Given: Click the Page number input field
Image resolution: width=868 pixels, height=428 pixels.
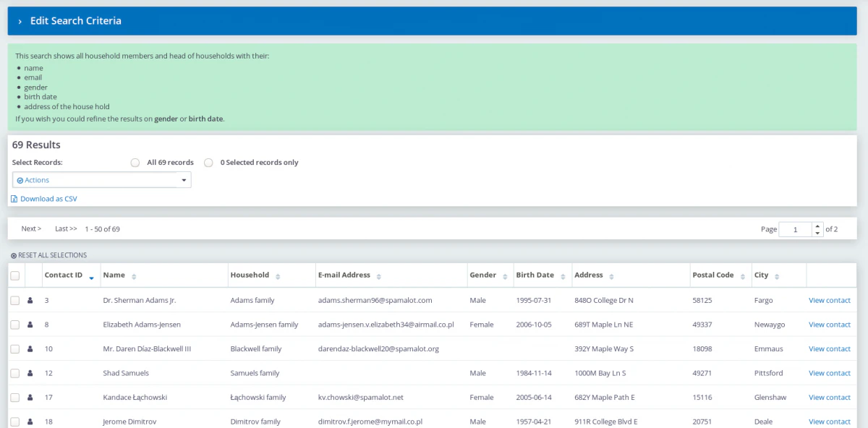Looking at the screenshot, I should [x=796, y=229].
